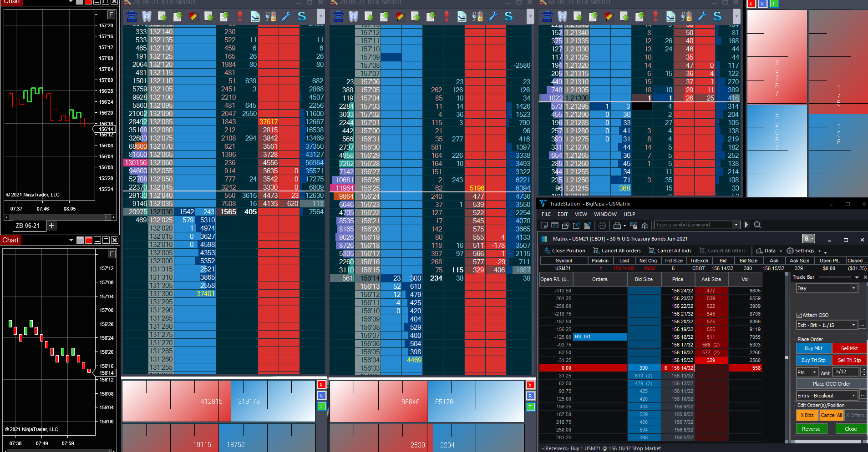Click the blue R button above the 6E panel
The height and width of the screenshot is (452, 868).
762,4
